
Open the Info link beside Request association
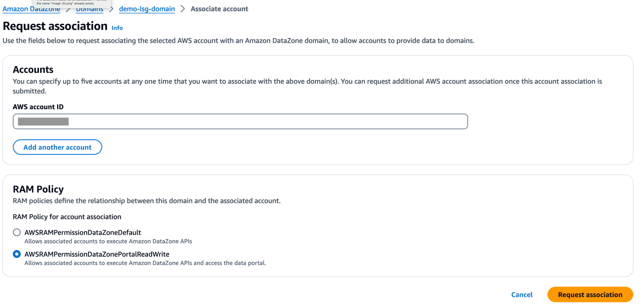point(117,28)
